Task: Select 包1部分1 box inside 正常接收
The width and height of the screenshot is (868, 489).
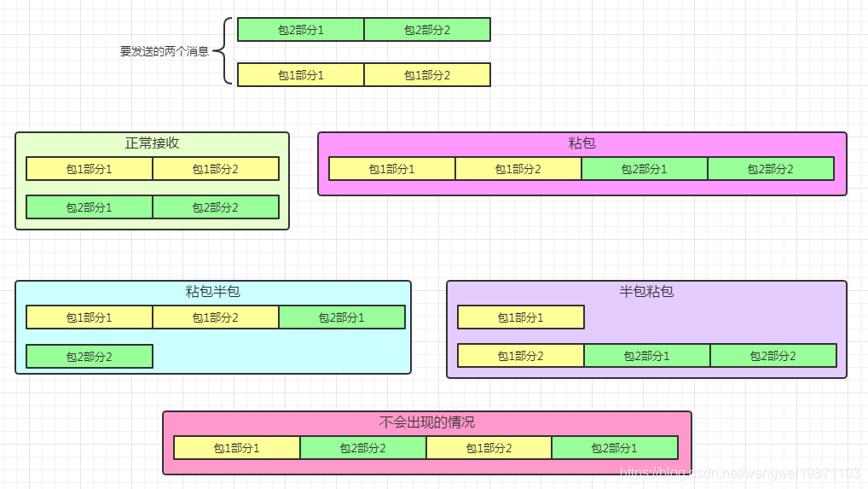Action: click(90, 169)
